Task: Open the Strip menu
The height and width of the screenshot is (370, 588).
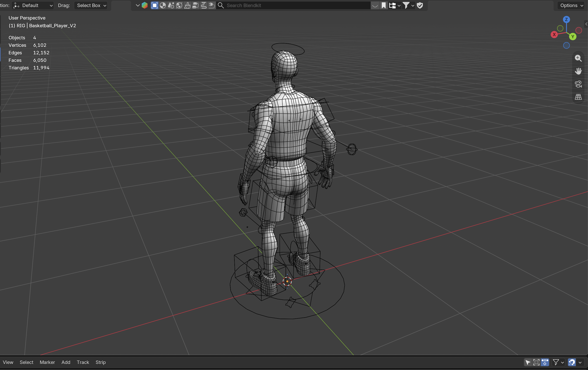Action: [x=101, y=362]
